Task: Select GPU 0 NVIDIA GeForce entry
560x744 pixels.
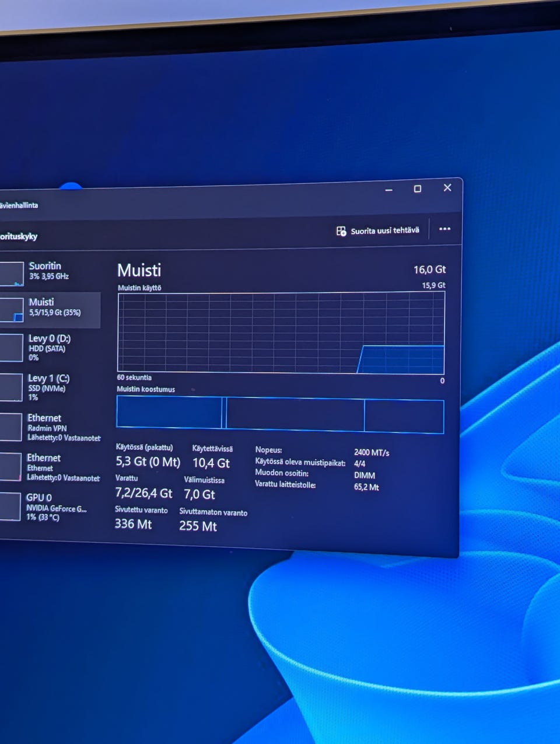Action: [50, 507]
